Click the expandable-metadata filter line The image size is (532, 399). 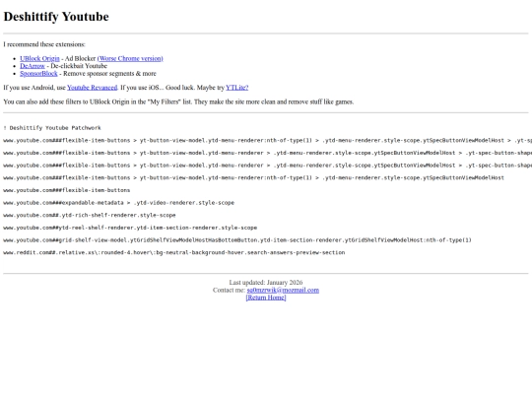pos(119,203)
